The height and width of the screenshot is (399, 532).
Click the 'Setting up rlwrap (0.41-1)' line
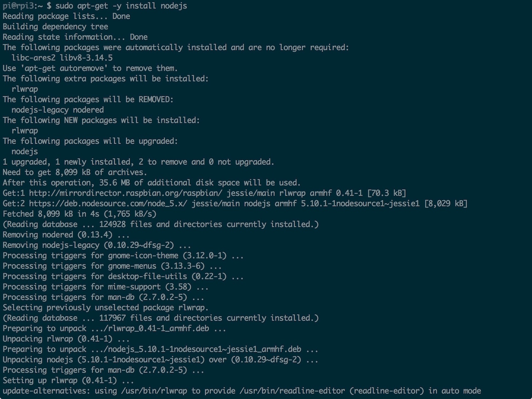(x=69, y=380)
